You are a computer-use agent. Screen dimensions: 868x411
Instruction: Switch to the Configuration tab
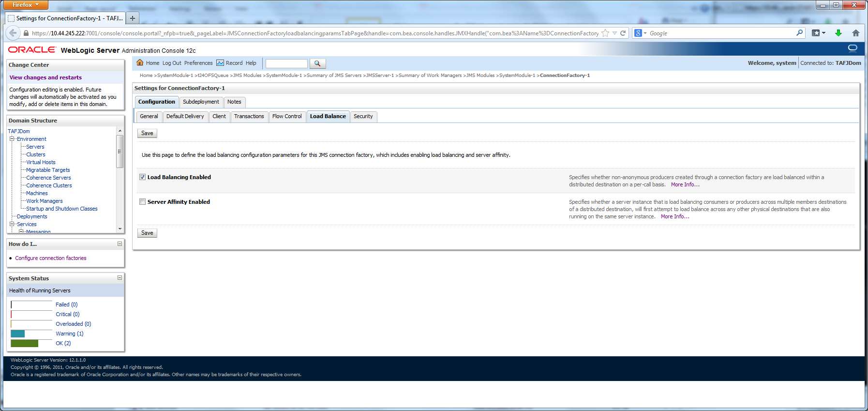click(x=157, y=102)
